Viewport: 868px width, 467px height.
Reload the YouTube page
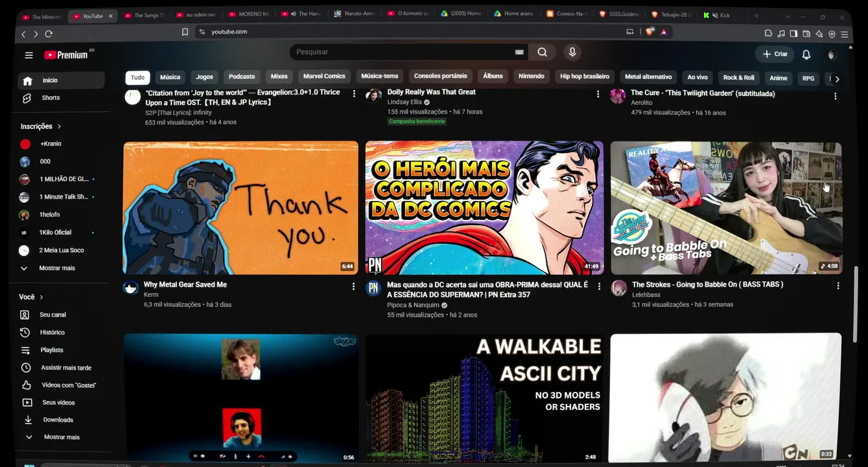tap(49, 34)
